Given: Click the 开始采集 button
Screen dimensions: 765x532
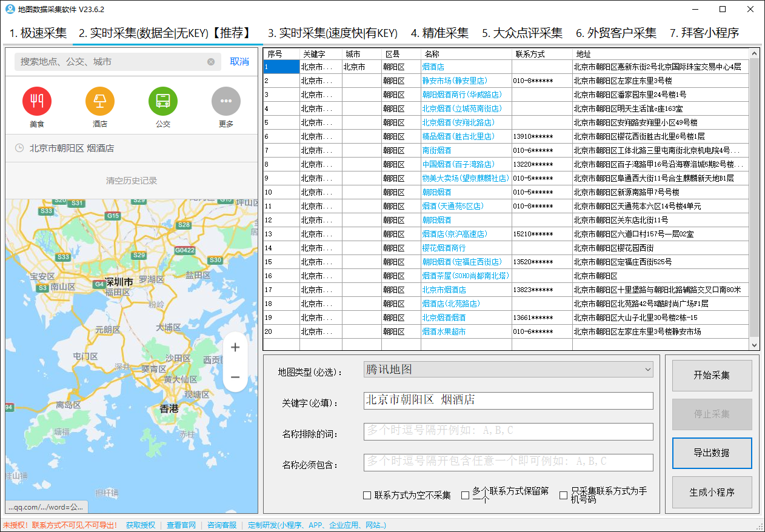Looking at the screenshot, I should (712, 376).
